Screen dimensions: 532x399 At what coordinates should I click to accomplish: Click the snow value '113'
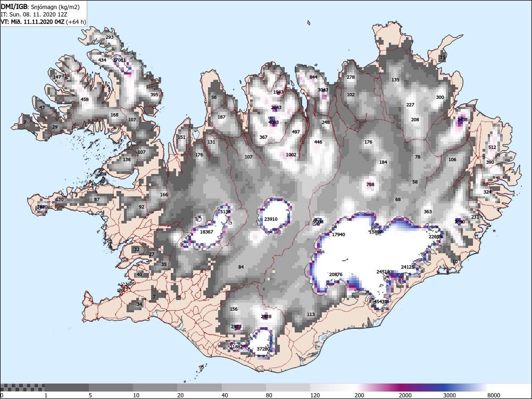coord(311,314)
